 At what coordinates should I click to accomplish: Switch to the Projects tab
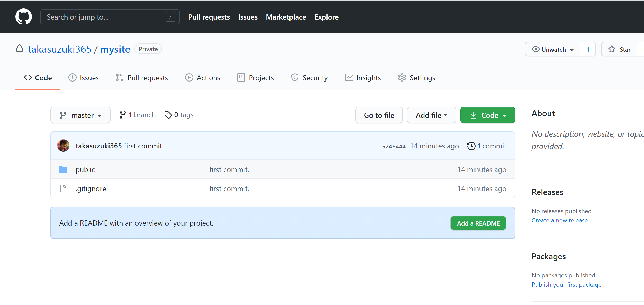[x=255, y=78]
